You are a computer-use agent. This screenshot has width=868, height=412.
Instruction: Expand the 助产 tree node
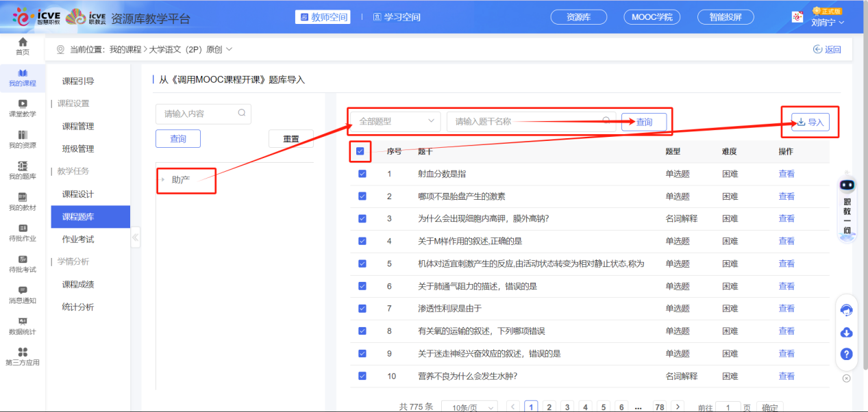[x=163, y=179]
